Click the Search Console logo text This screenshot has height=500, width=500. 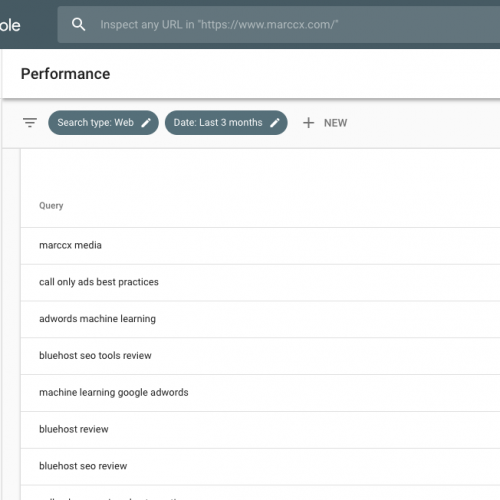pyautogui.click(x=10, y=25)
